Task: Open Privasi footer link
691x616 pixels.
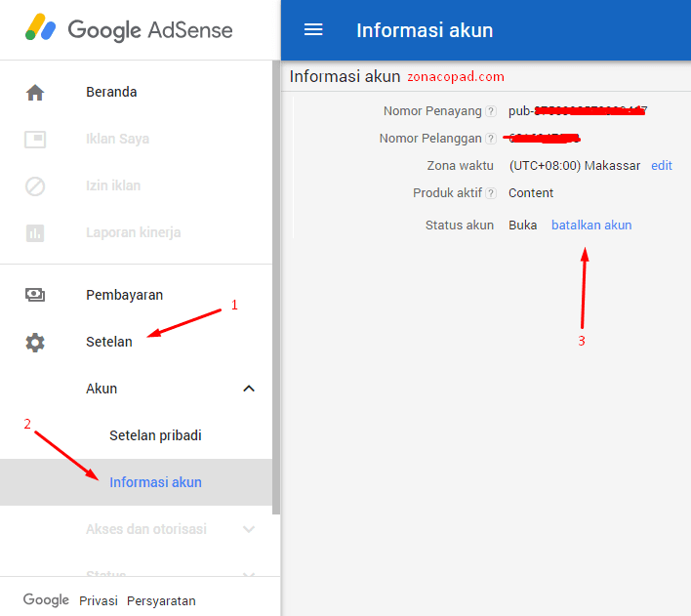Action: [99, 601]
